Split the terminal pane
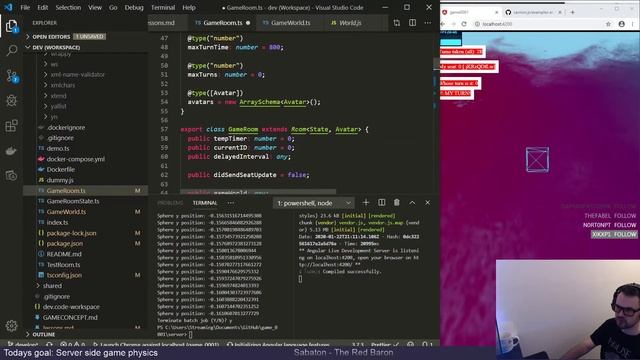The width and height of the screenshot is (640, 360). click(x=381, y=202)
